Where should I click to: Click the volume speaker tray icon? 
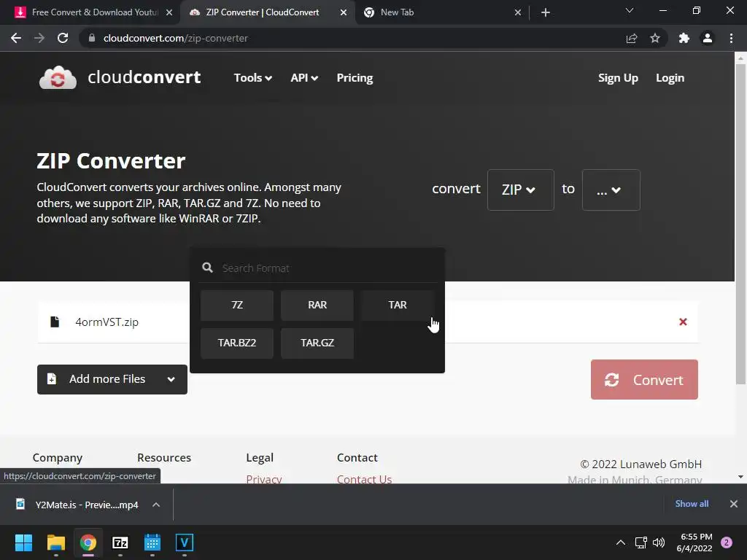point(659,542)
